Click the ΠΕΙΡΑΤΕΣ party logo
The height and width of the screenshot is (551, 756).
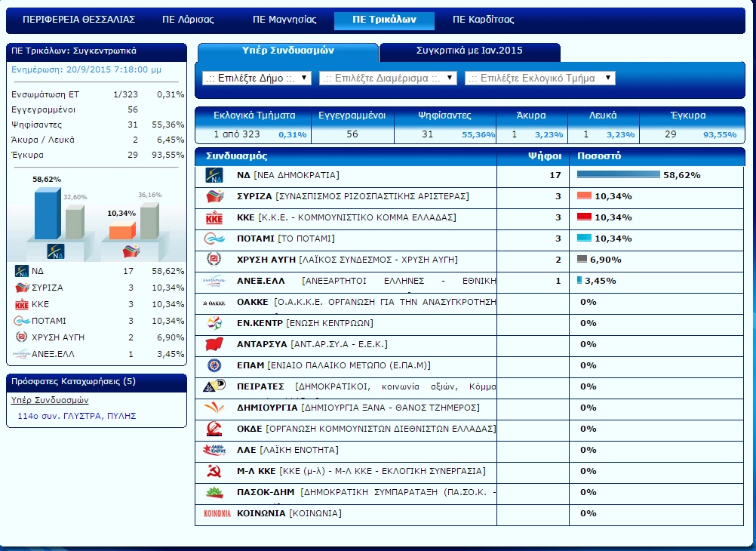pos(214,386)
